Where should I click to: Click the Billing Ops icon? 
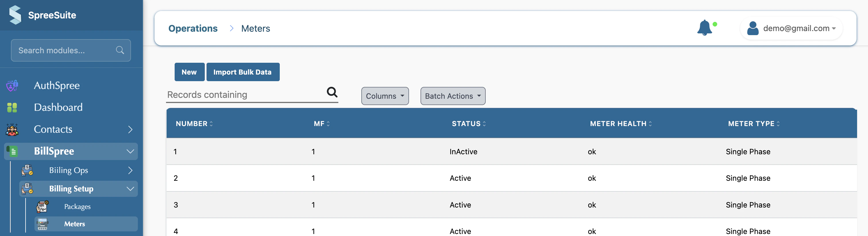coord(27,170)
